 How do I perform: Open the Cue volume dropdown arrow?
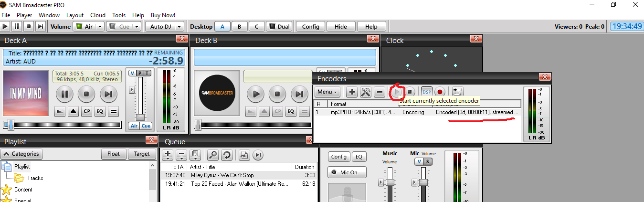pos(137,27)
